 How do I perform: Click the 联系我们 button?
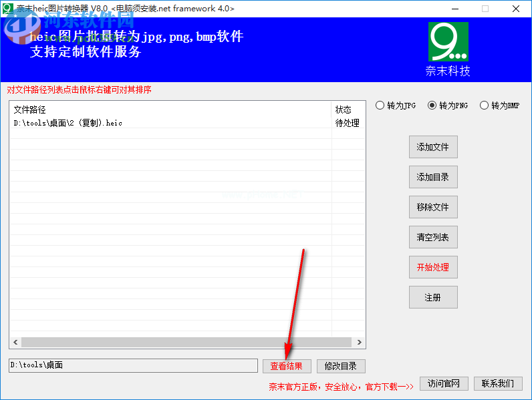tap(498, 383)
